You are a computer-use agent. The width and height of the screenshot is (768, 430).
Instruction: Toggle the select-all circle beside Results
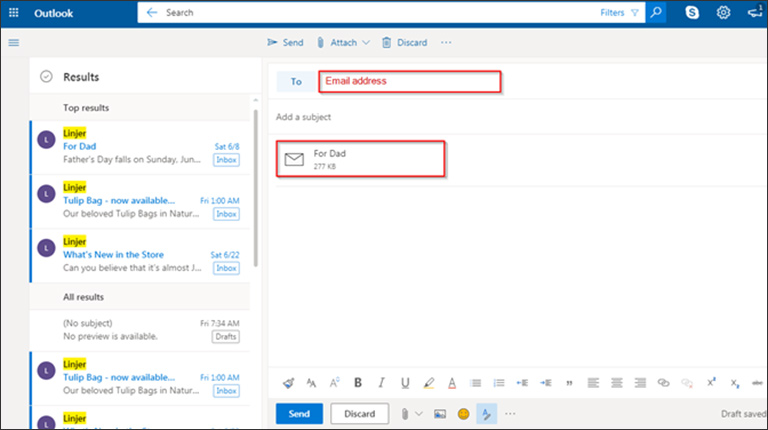tap(46, 77)
